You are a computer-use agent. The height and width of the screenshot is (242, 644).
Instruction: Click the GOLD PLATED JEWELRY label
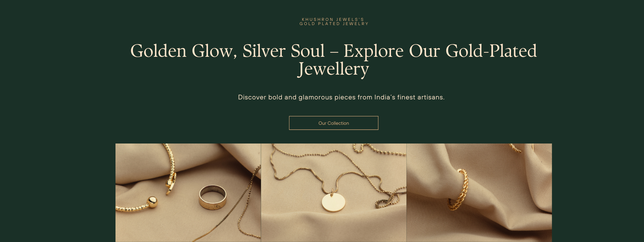click(x=334, y=24)
